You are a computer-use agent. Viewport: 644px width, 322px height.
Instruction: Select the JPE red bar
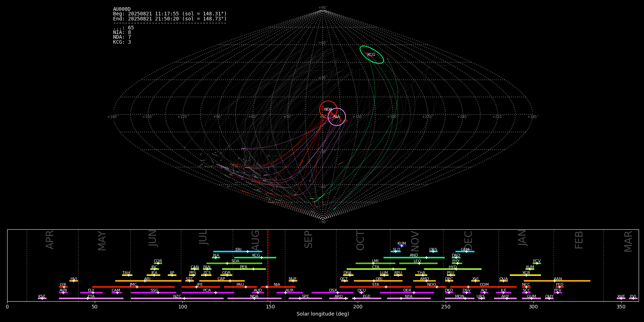201,287
